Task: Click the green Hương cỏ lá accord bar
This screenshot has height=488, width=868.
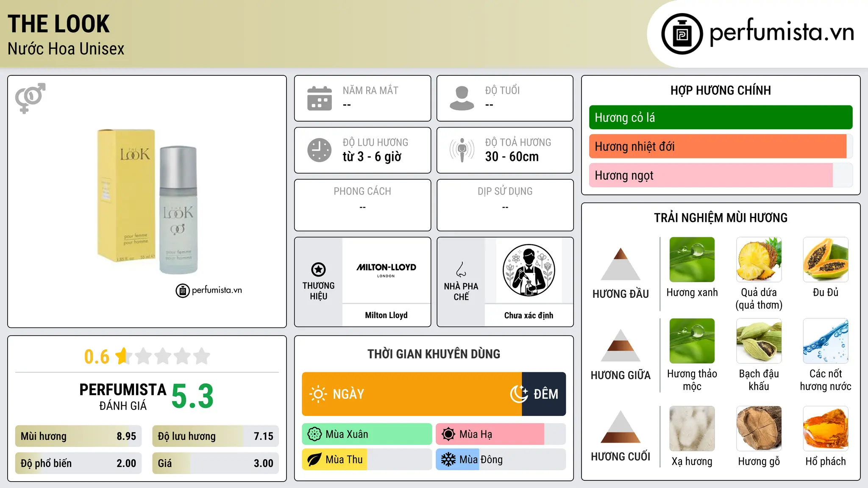Action: point(721,117)
